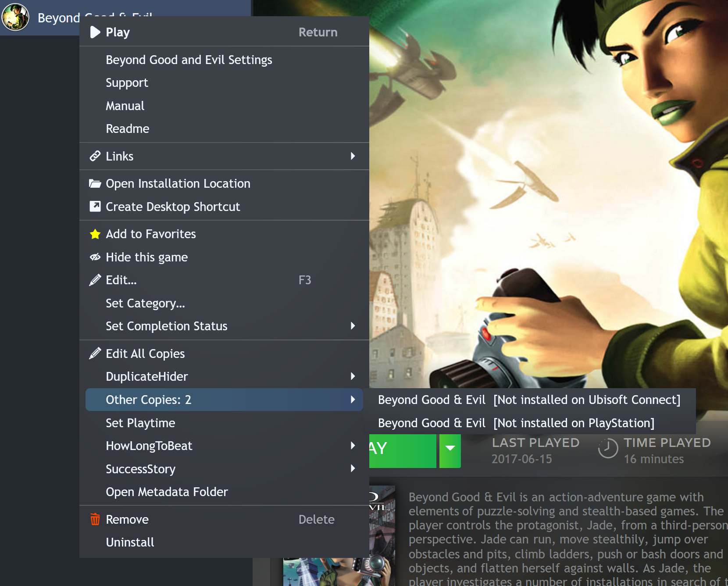Screen dimensions: 728x586
Task: Select Create Desktop Shortcut
Action: click(x=224, y=207)
